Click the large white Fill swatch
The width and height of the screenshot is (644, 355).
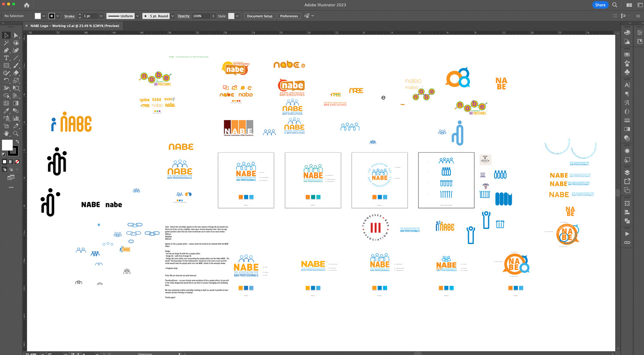pyautogui.click(x=7, y=145)
